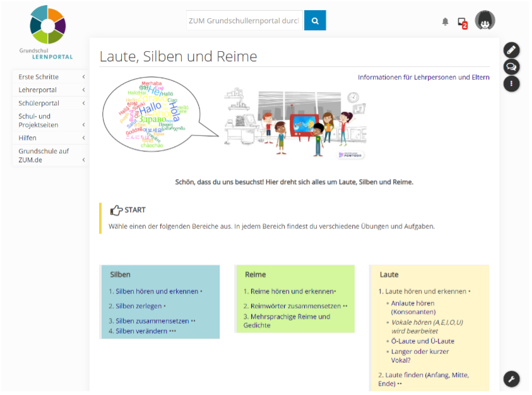Screen dimensions: 532x395
Task: Open notices icon with red badge
Action: [462, 22]
